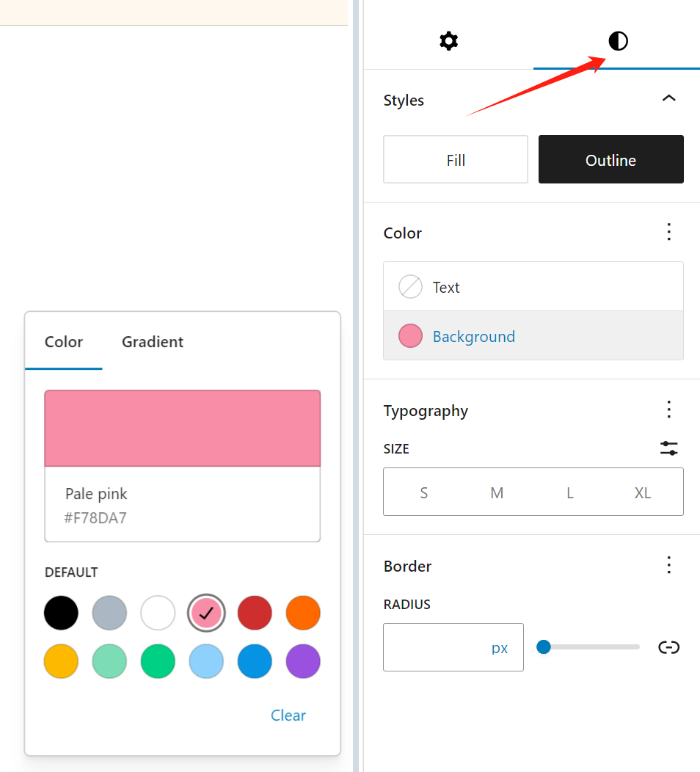Choose font size XL
Viewport: 700px width, 772px height.
click(642, 492)
